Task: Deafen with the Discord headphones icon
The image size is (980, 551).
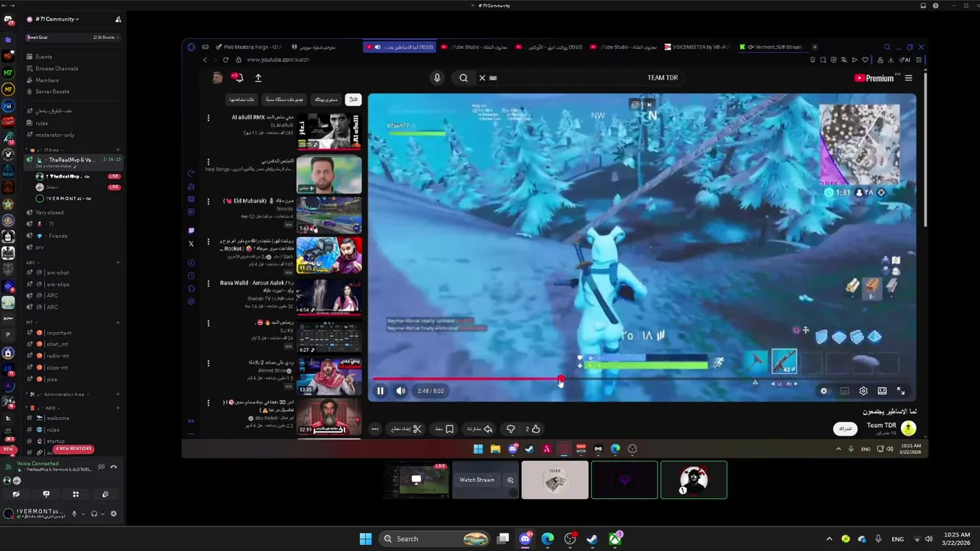Action: (x=94, y=514)
